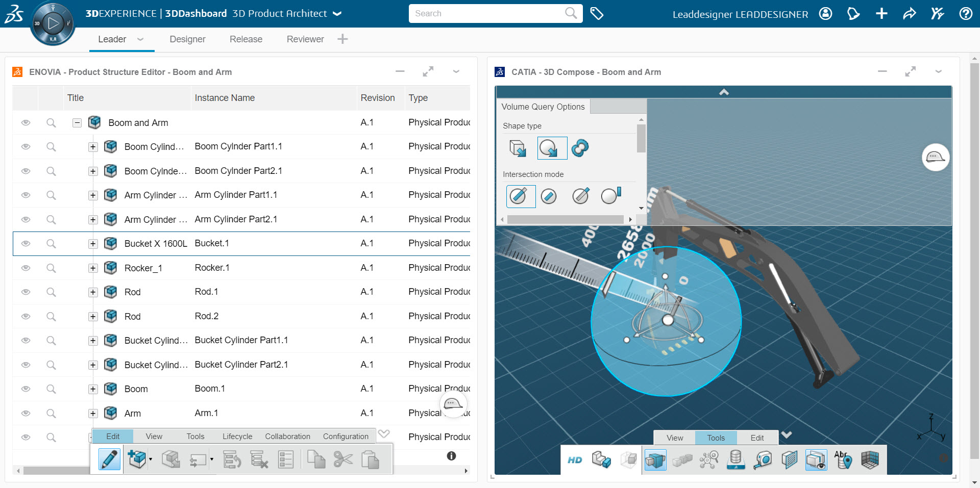Viewport: 980px width, 488px height.
Task: Select the second intersection mode icon
Action: pos(549,196)
